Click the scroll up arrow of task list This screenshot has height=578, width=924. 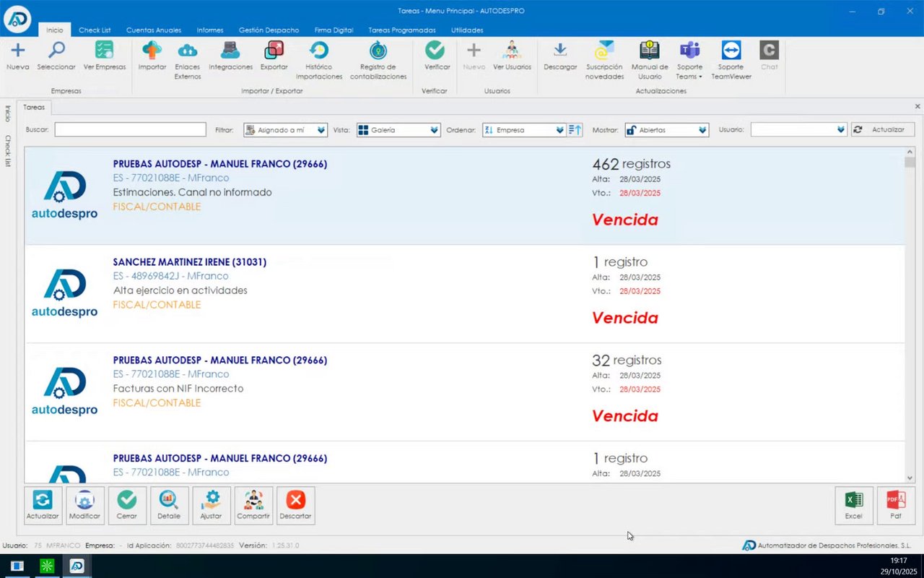click(910, 152)
